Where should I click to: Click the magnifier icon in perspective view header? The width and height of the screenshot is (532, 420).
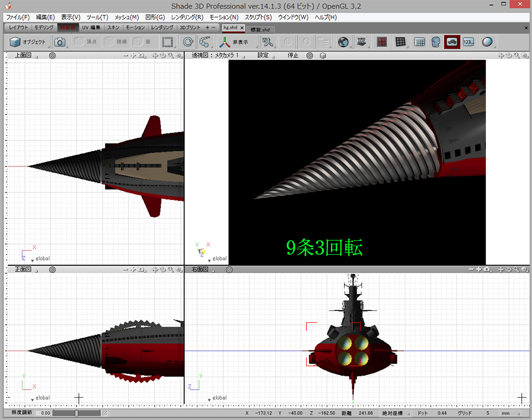pos(517,56)
